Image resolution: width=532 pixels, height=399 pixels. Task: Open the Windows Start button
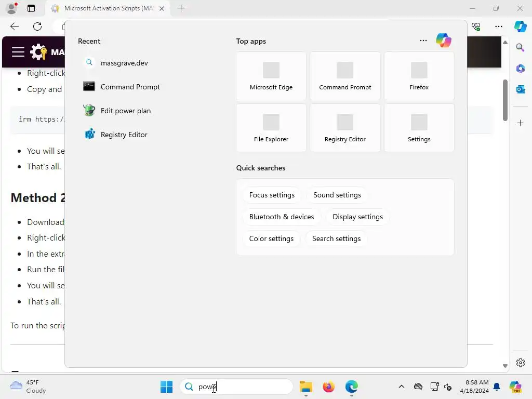[x=166, y=387]
